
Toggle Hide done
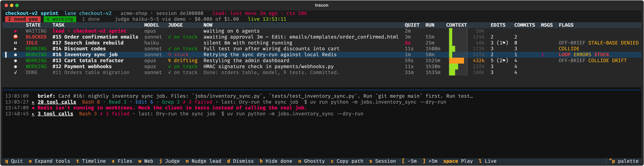276,161
